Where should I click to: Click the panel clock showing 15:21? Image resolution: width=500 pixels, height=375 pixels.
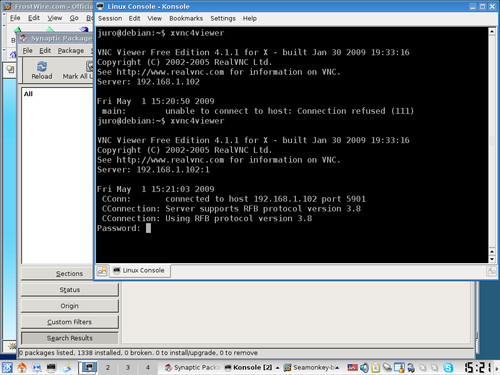[478, 367]
